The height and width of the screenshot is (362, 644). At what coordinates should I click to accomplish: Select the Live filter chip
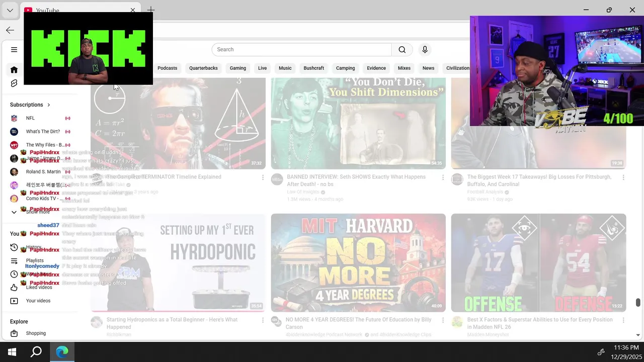point(262,68)
